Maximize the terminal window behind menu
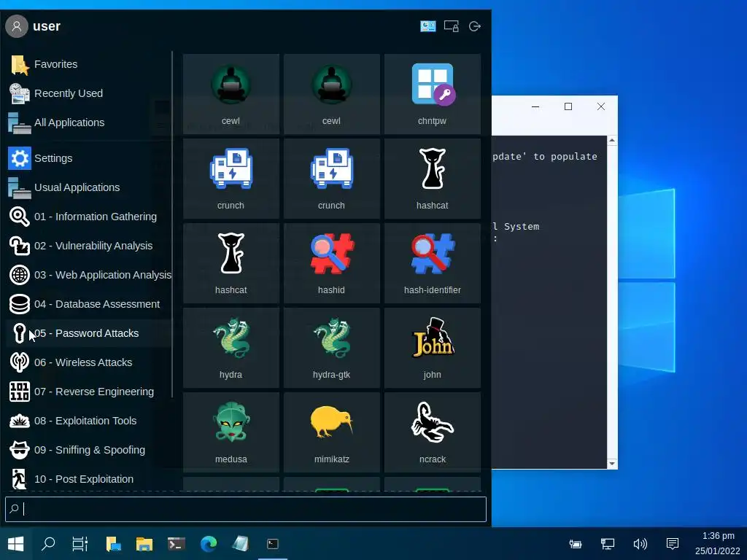The width and height of the screenshot is (747, 560). 568,106
